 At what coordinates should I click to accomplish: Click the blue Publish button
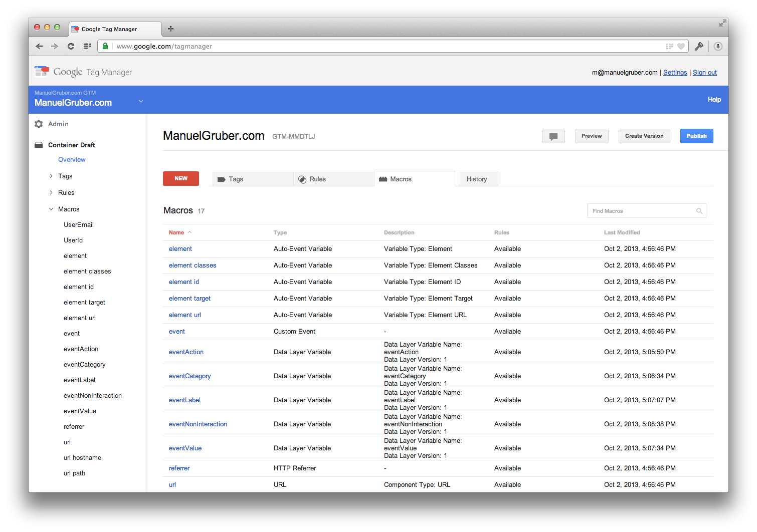pos(697,136)
